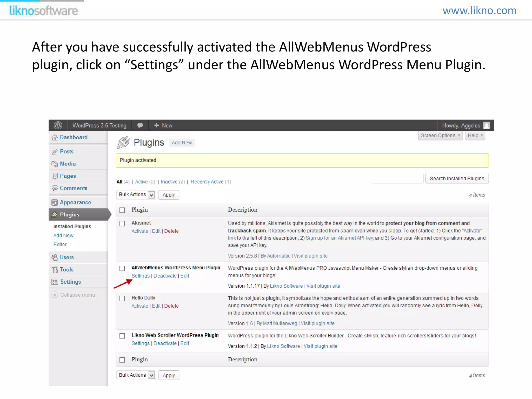Screen dimensions: 532x399
Task: Select Installed Plugins submenu item
Action: pyautogui.click(x=72, y=227)
